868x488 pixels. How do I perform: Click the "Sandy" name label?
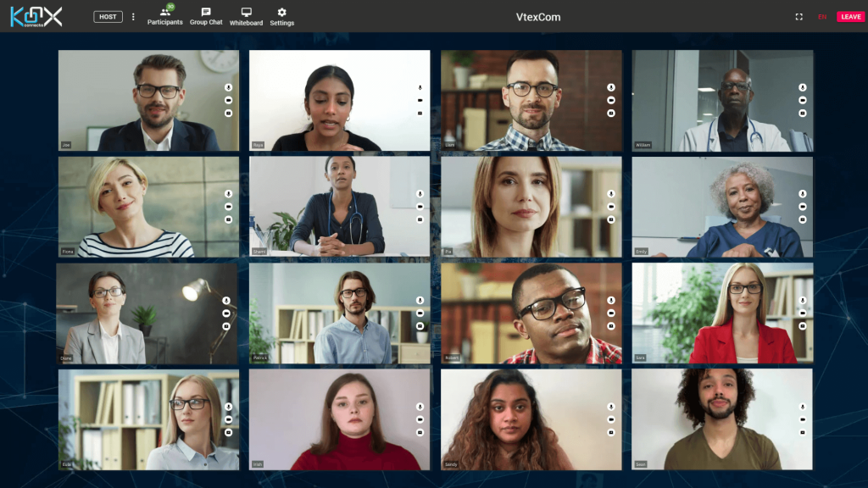click(451, 464)
